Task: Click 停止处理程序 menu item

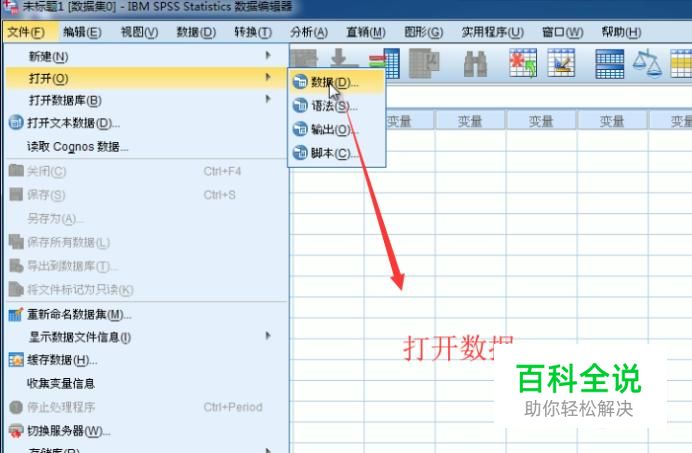Action: tap(147, 407)
